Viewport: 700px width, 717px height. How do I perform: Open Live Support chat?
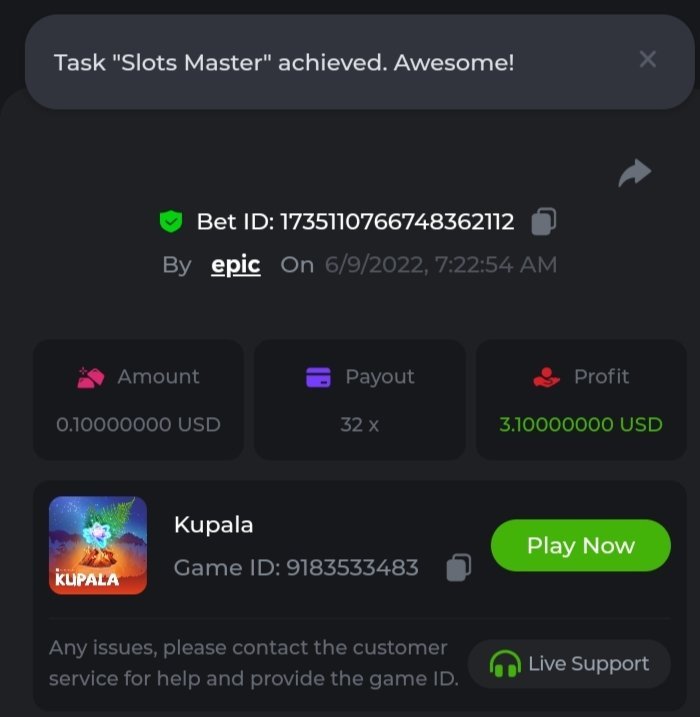(569, 664)
